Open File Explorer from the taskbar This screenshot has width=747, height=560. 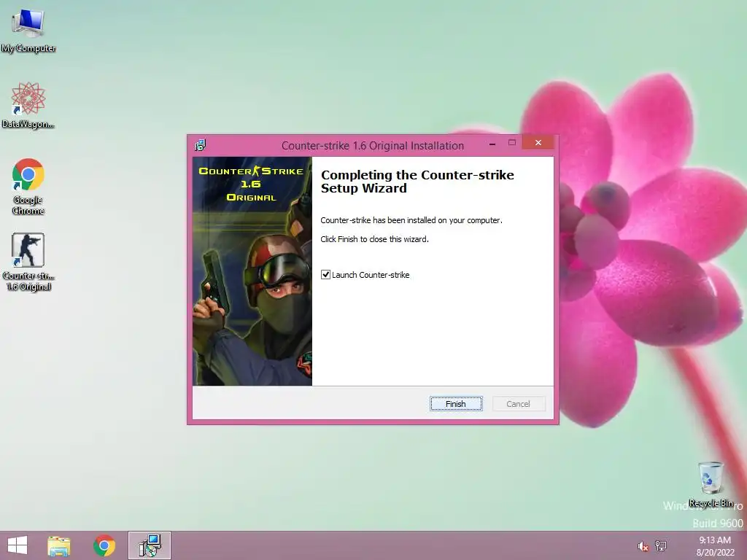click(58, 545)
